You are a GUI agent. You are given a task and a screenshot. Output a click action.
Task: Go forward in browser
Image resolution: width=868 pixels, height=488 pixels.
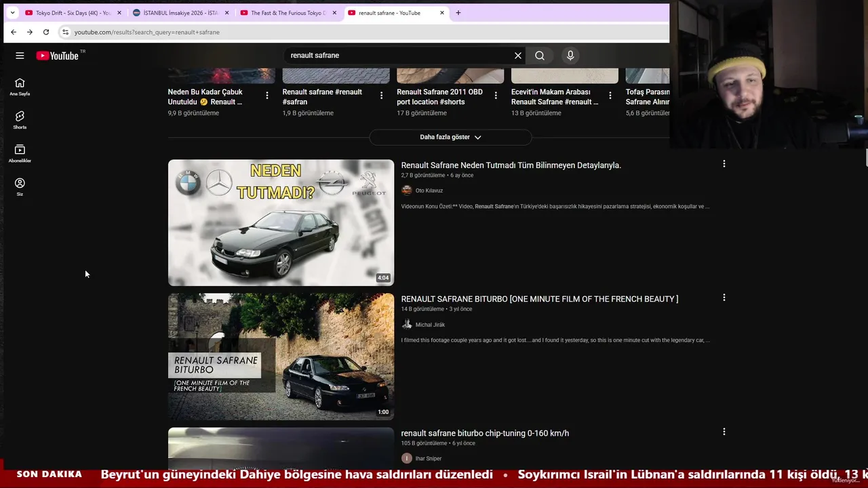click(x=30, y=32)
